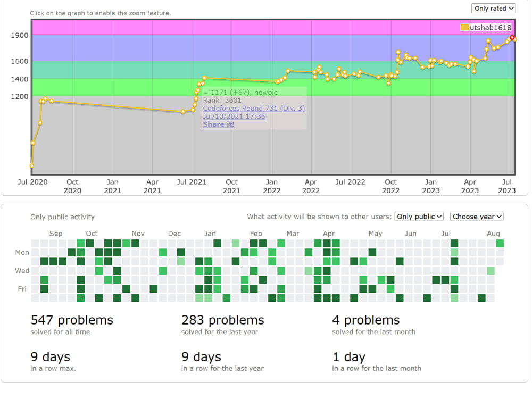Open the "Choose year" dropdown
The height and width of the screenshot is (399, 532).
(477, 217)
